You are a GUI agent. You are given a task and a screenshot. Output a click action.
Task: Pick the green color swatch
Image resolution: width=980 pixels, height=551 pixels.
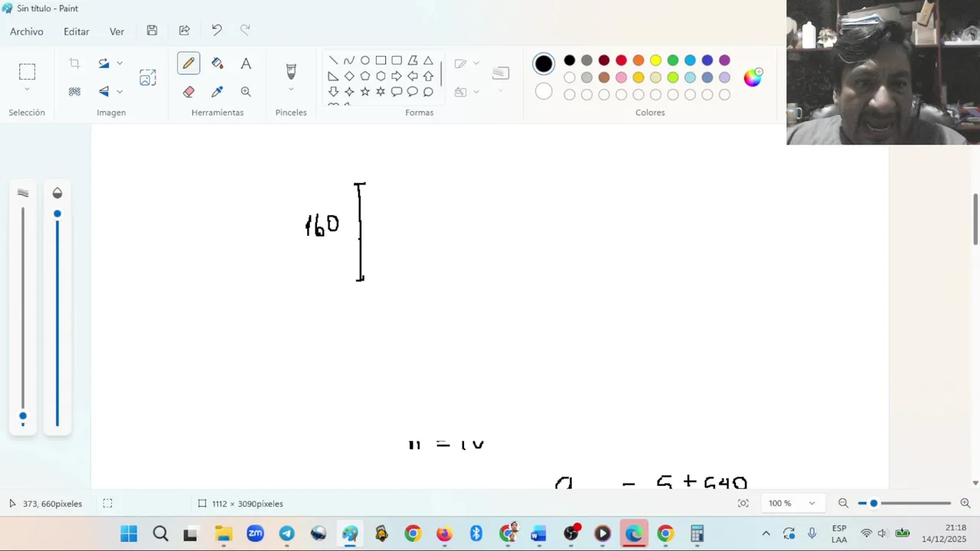point(672,60)
